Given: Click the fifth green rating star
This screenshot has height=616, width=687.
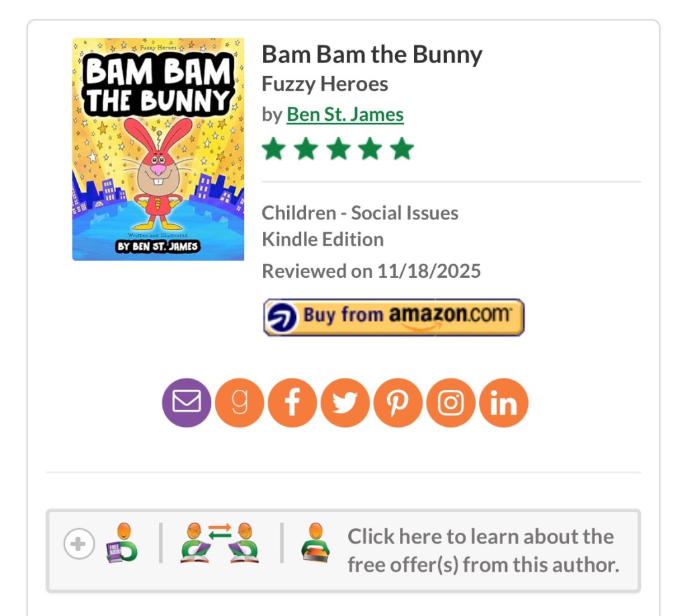Looking at the screenshot, I should [402, 149].
